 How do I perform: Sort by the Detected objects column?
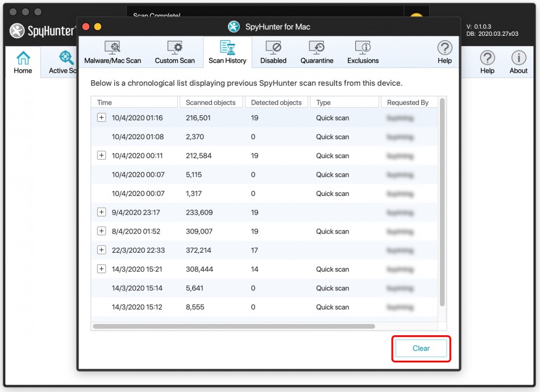click(x=276, y=102)
